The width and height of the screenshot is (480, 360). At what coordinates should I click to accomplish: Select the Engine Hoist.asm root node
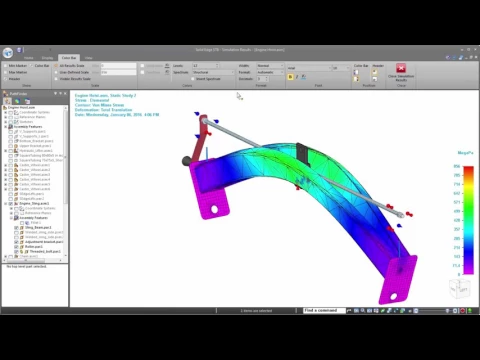tap(21, 108)
